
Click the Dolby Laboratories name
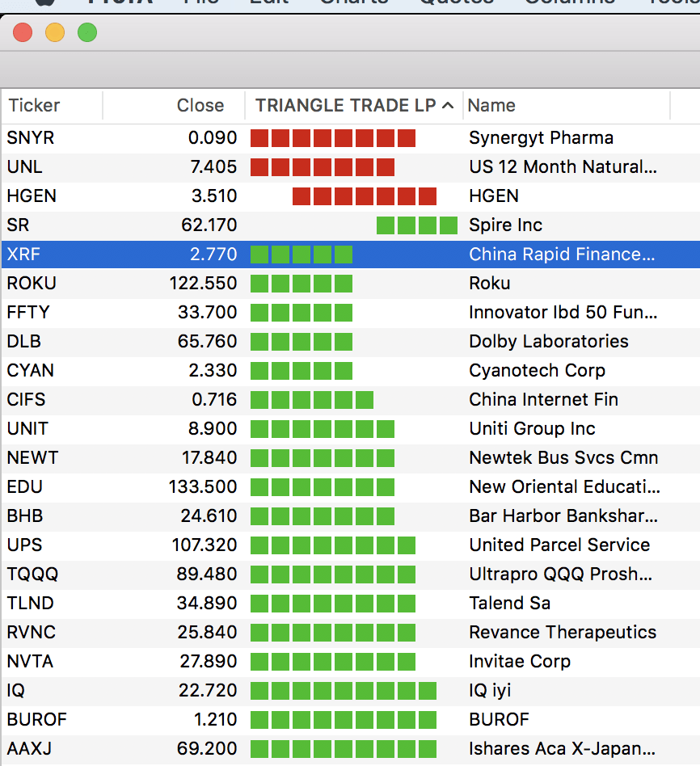pyautogui.click(x=549, y=342)
